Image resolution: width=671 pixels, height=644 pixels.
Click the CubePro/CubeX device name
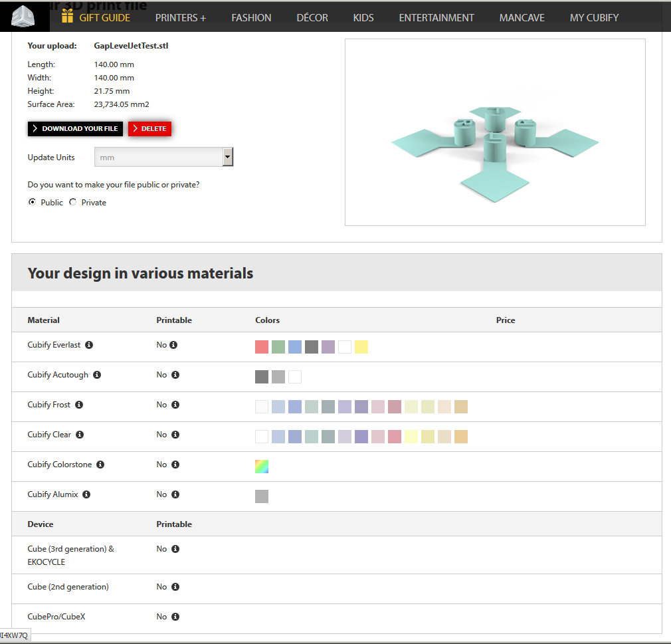point(56,617)
